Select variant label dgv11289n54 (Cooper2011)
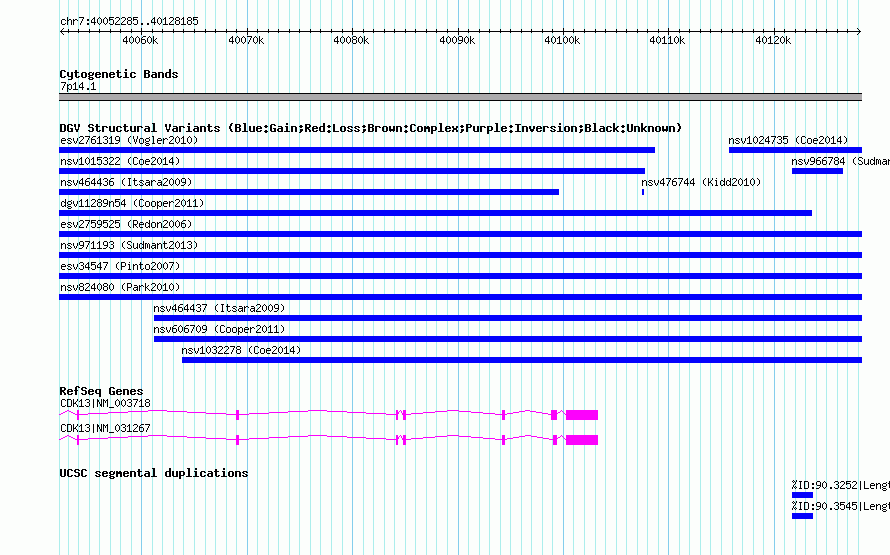The height and width of the screenshot is (555, 890). [132, 203]
